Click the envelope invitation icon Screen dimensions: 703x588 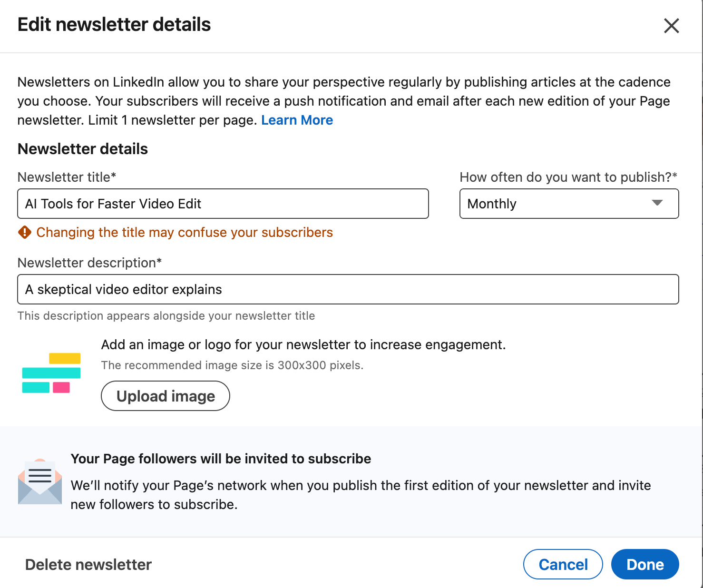[40, 481]
